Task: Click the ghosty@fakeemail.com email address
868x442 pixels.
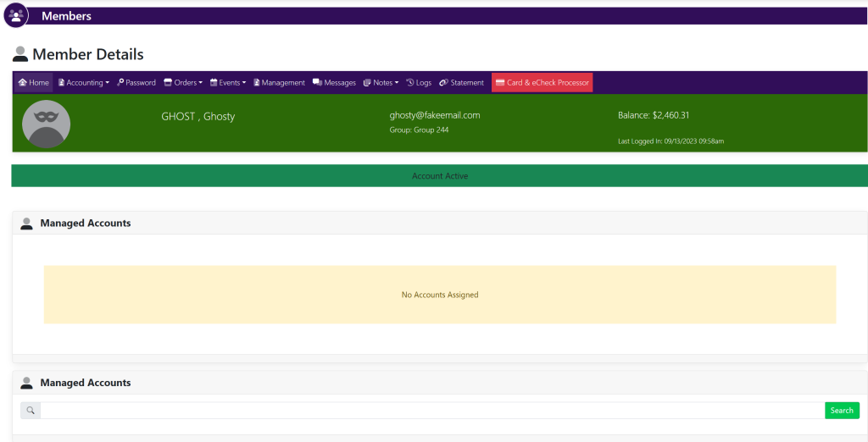Action: [x=435, y=115]
